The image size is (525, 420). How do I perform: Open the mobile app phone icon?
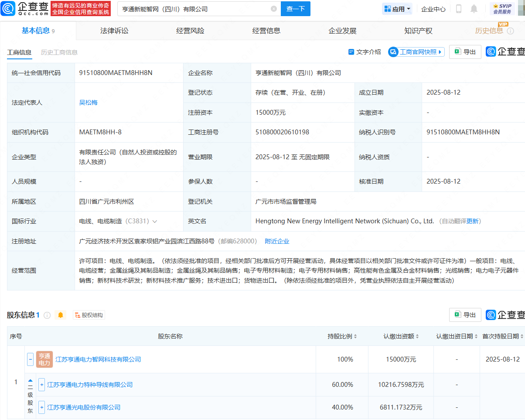(x=459, y=9)
